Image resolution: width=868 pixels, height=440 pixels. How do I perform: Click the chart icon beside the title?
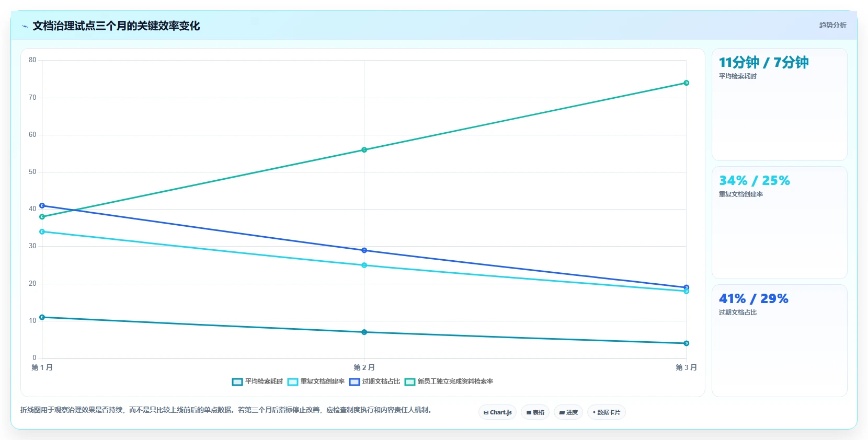pyautogui.click(x=25, y=26)
